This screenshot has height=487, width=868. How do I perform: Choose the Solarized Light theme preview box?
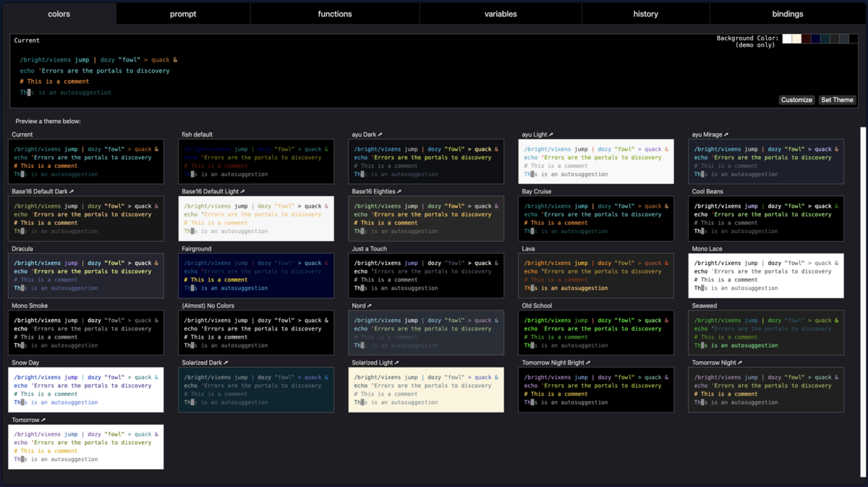426,390
